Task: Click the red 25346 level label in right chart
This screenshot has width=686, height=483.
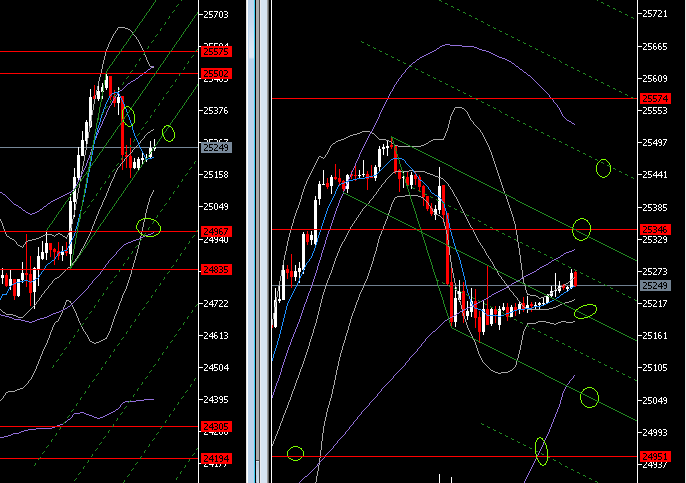Action: click(x=655, y=229)
